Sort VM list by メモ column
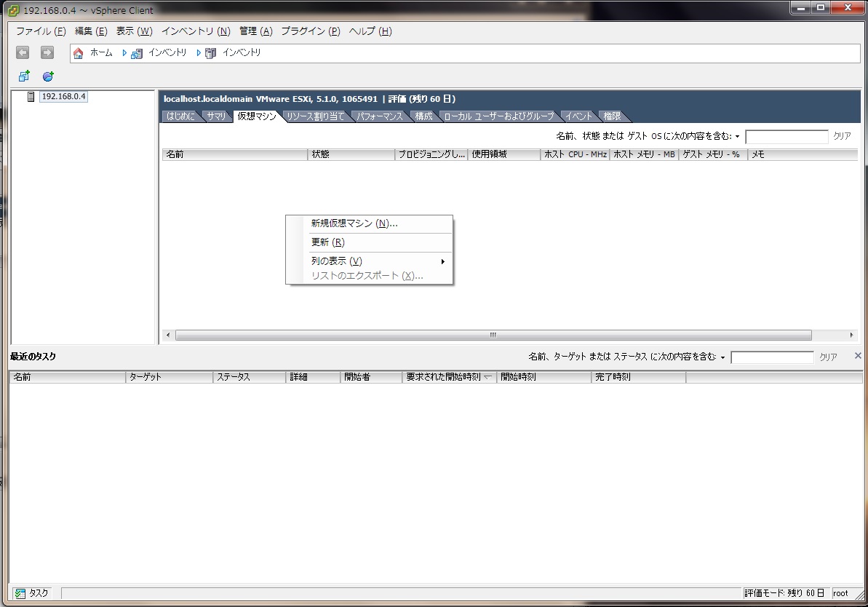This screenshot has width=868, height=607. (803, 154)
